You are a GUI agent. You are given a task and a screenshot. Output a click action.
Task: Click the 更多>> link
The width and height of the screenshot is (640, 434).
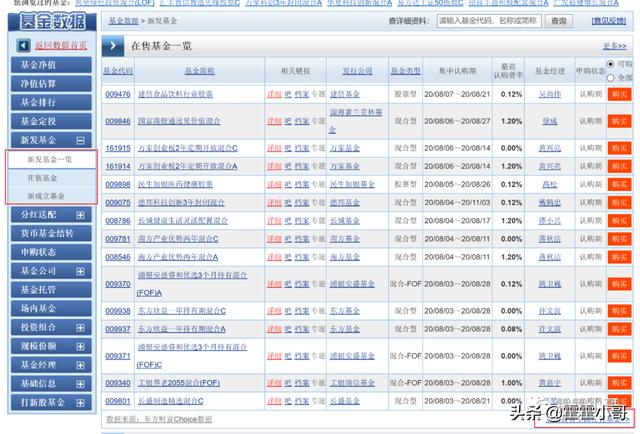click(x=614, y=46)
